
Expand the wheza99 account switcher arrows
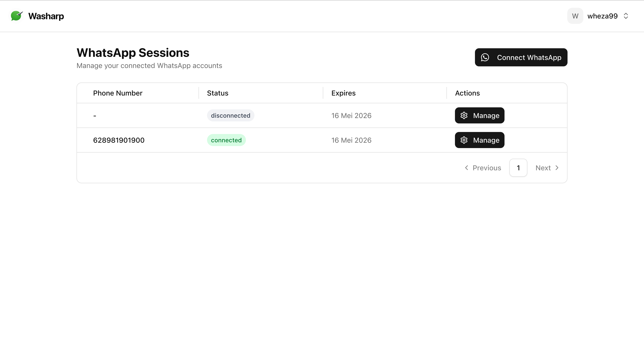(626, 16)
